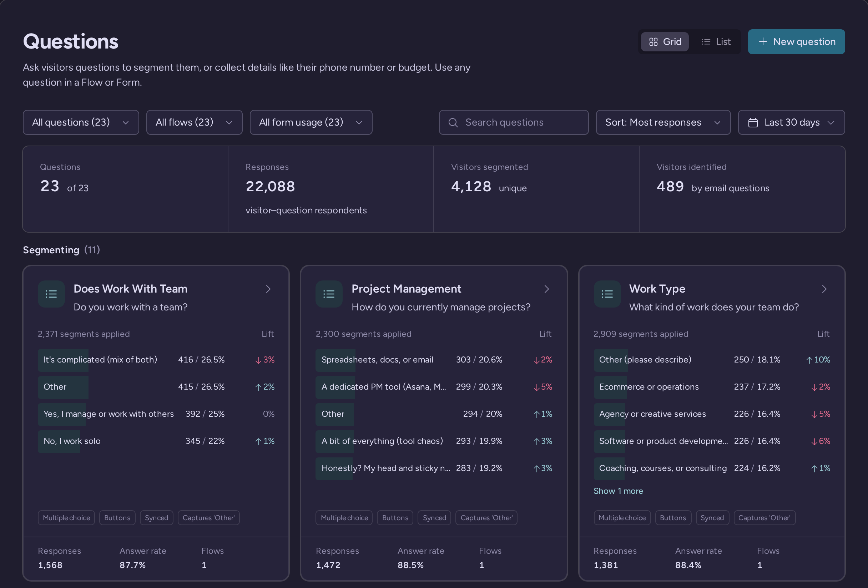The image size is (868, 588).
Task: Select A dedicated PM tool row
Action: [434, 387]
